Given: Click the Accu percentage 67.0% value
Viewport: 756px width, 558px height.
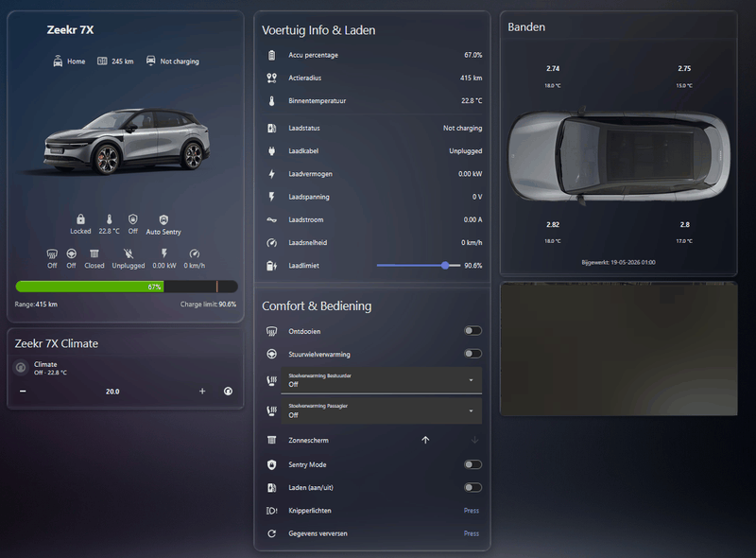Looking at the screenshot, I should click(473, 55).
